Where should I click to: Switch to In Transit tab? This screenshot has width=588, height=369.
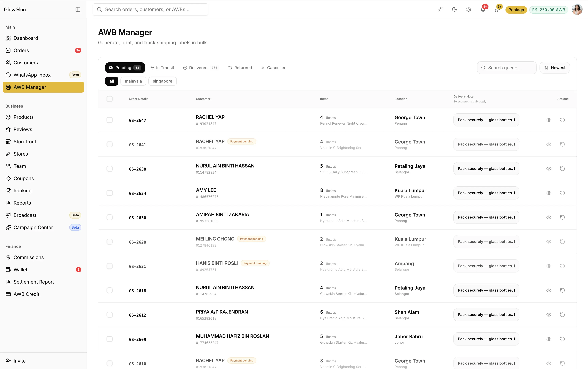click(x=162, y=68)
